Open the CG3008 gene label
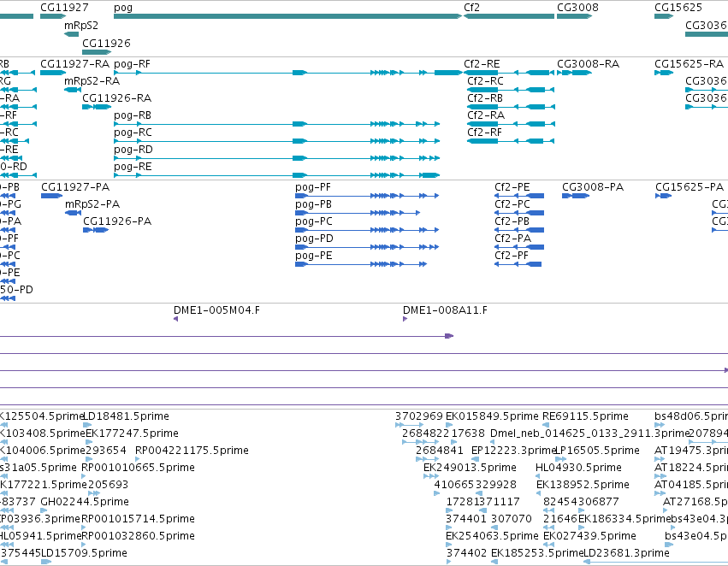 tap(577, 8)
